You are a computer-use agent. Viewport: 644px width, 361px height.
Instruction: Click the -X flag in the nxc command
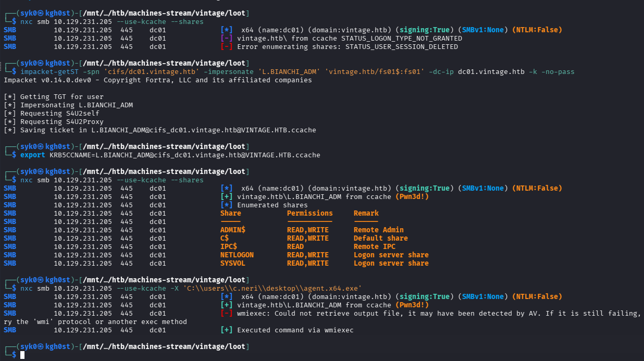[175, 288]
